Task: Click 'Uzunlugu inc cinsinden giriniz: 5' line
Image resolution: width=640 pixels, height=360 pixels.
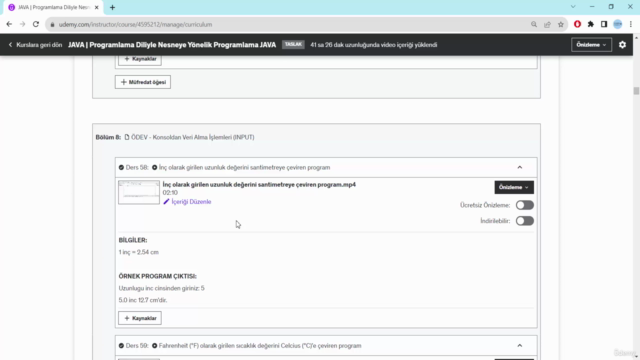Action: tap(162, 288)
